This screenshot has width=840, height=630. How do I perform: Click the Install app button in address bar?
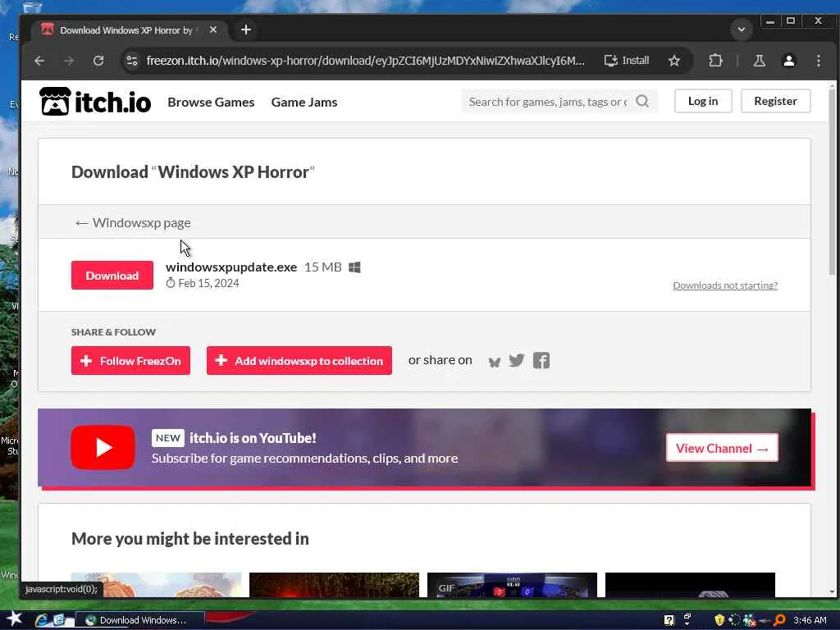[627, 61]
